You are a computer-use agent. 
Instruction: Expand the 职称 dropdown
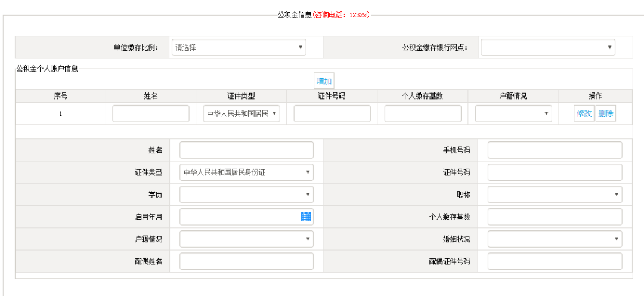click(x=555, y=195)
